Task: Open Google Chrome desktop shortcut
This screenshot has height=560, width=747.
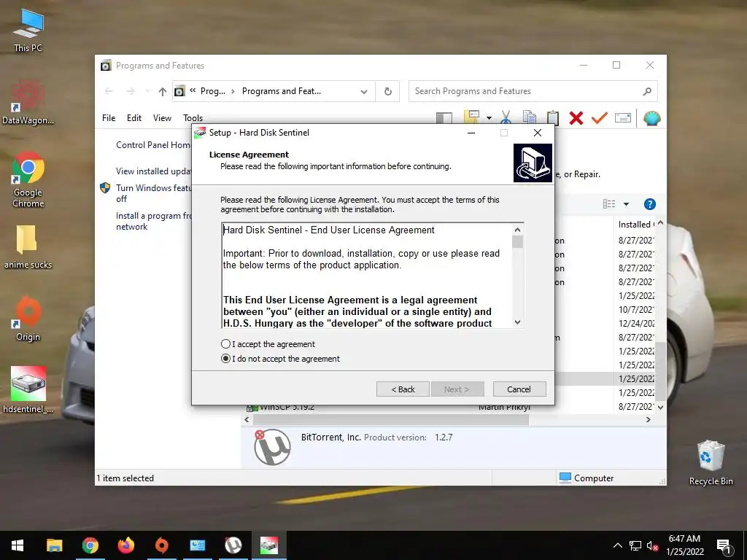Action: pyautogui.click(x=28, y=179)
